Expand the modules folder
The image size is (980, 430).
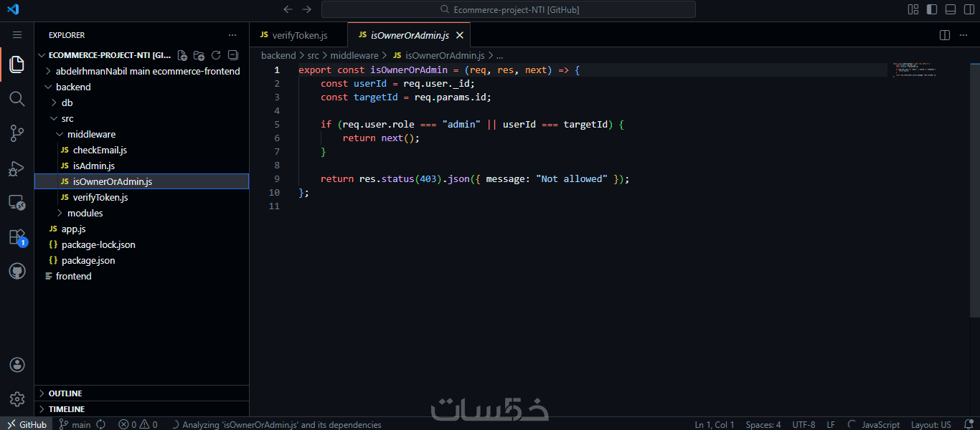(x=141, y=213)
